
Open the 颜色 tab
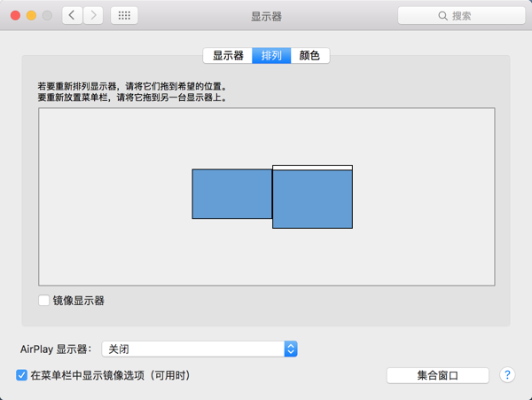click(x=309, y=56)
